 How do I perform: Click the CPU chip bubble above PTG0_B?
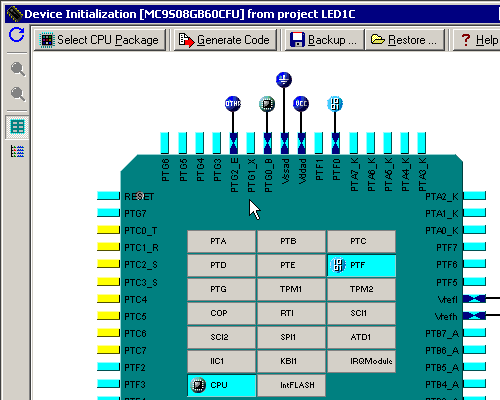click(x=267, y=104)
